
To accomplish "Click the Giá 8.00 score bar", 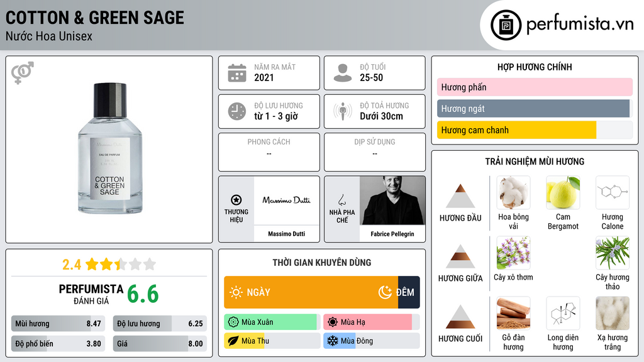I will pyautogui.click(x=160, y=344).
